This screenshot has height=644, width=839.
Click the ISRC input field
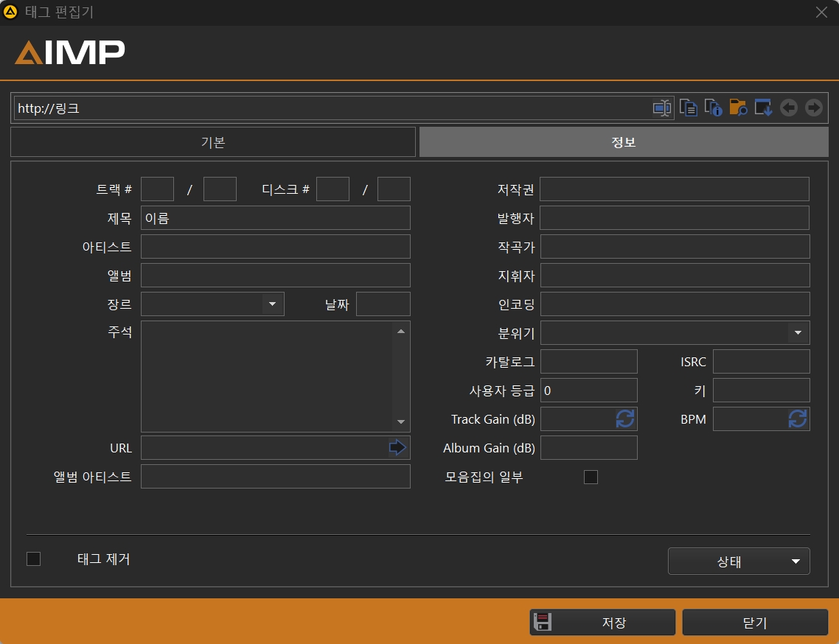point(762,362)
